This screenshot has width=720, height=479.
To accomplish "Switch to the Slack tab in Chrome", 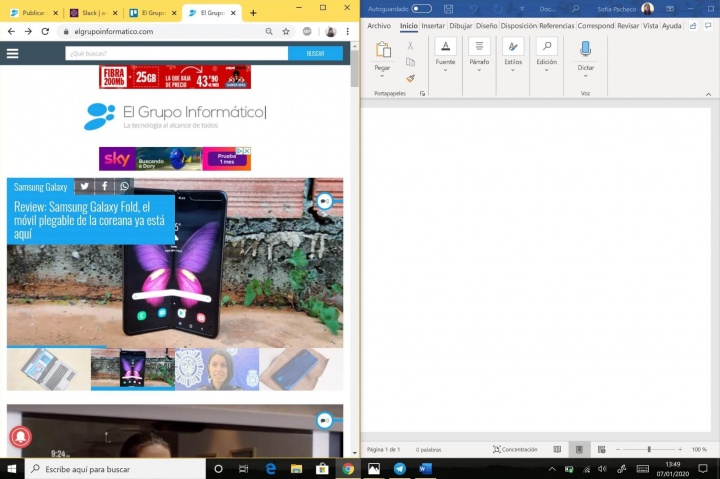I will pyautogui.click(x=94, y=13).
